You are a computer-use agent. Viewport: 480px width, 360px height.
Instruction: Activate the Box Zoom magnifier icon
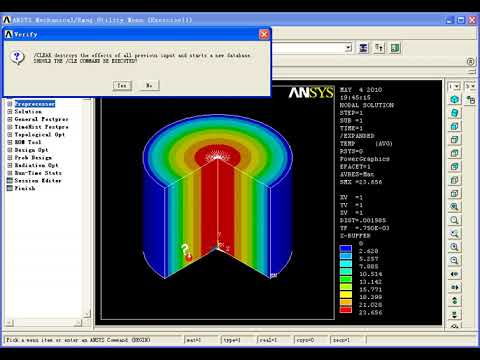454,220
